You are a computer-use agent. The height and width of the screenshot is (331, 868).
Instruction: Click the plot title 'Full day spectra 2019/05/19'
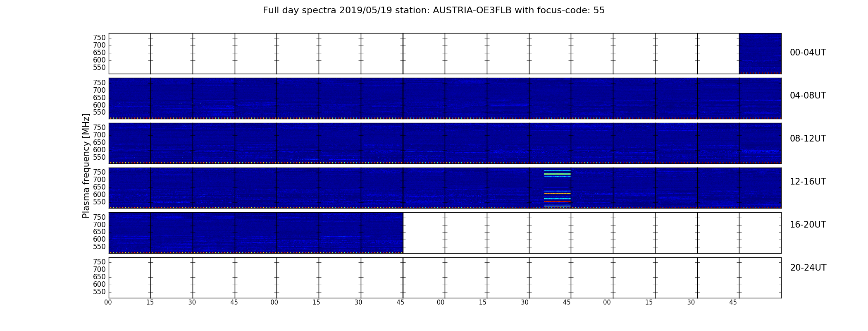pyautogui.click(x=434, y=10)
